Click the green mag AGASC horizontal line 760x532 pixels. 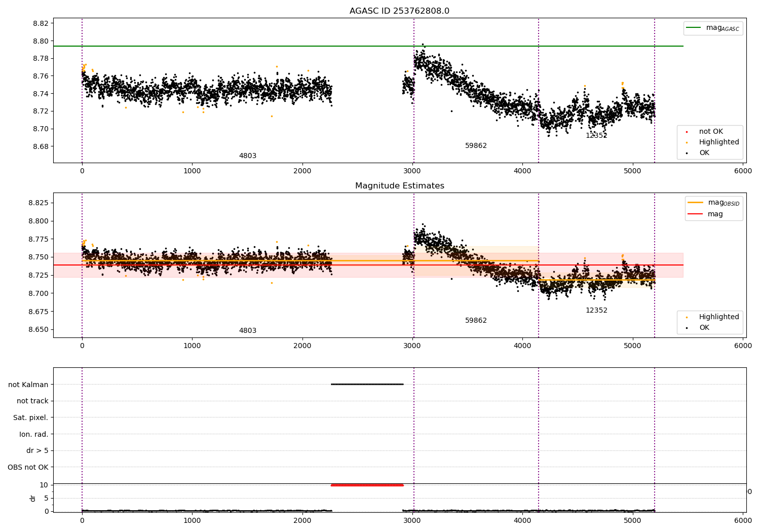tap(368, 46)
